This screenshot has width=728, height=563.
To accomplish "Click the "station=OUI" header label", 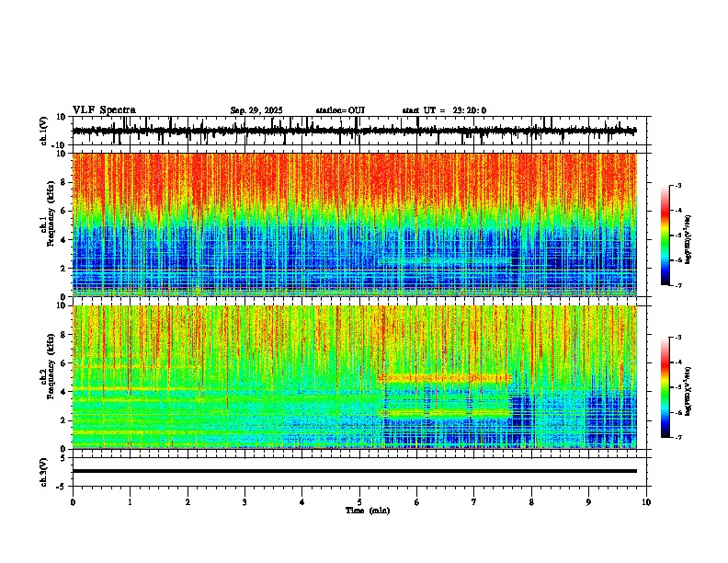I will click(x=340, y=110).
